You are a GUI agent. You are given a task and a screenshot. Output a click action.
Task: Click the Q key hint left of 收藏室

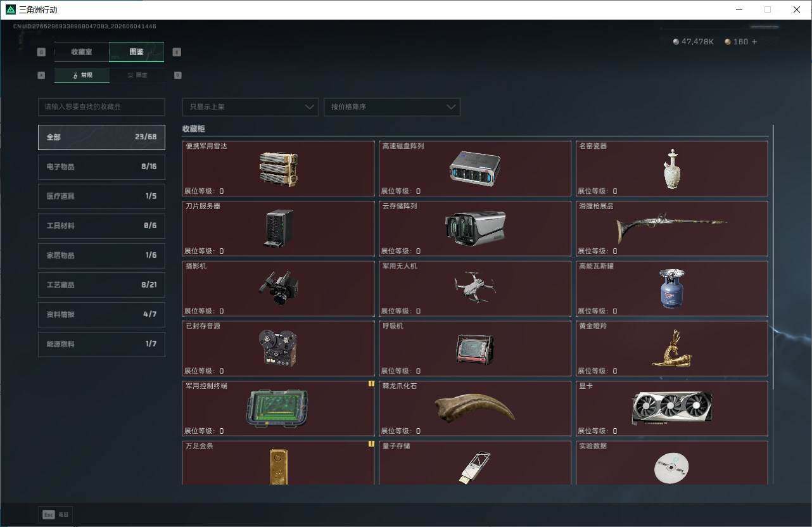coord(42,52)
